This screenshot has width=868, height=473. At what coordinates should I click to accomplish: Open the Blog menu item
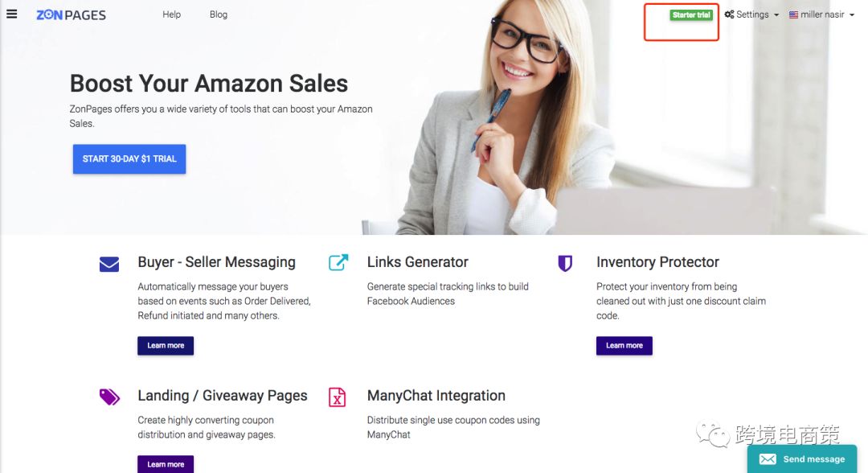[x=218, y=14]
